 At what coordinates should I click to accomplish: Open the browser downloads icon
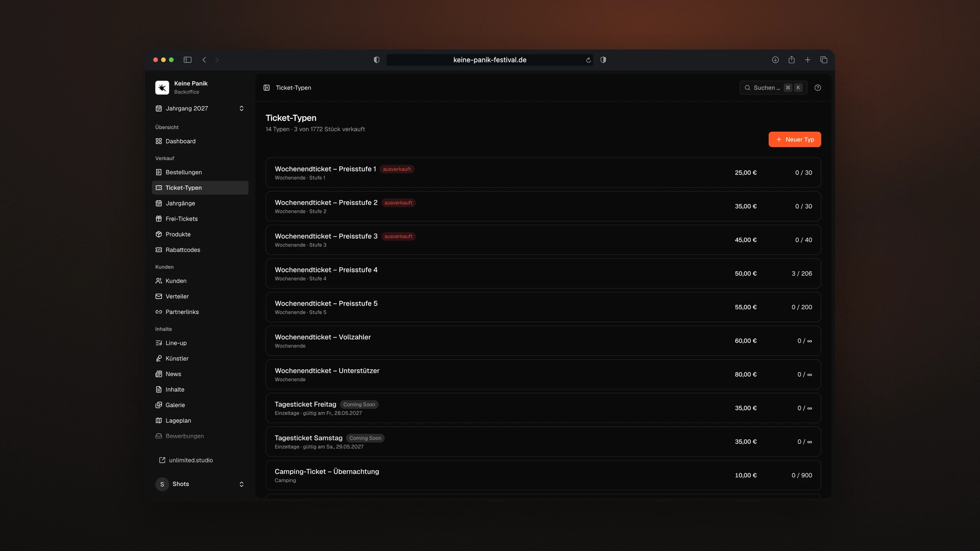coord(775,60)
